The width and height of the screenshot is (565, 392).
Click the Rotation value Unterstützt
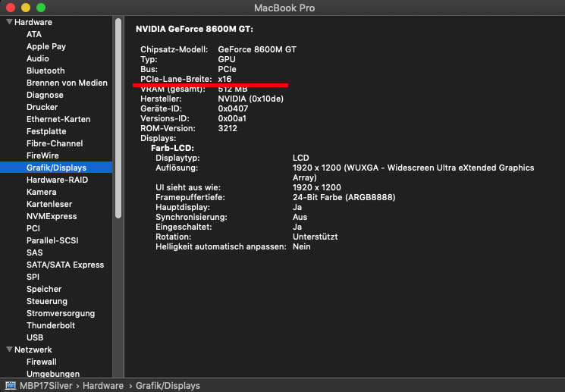(x=315, y=237)
